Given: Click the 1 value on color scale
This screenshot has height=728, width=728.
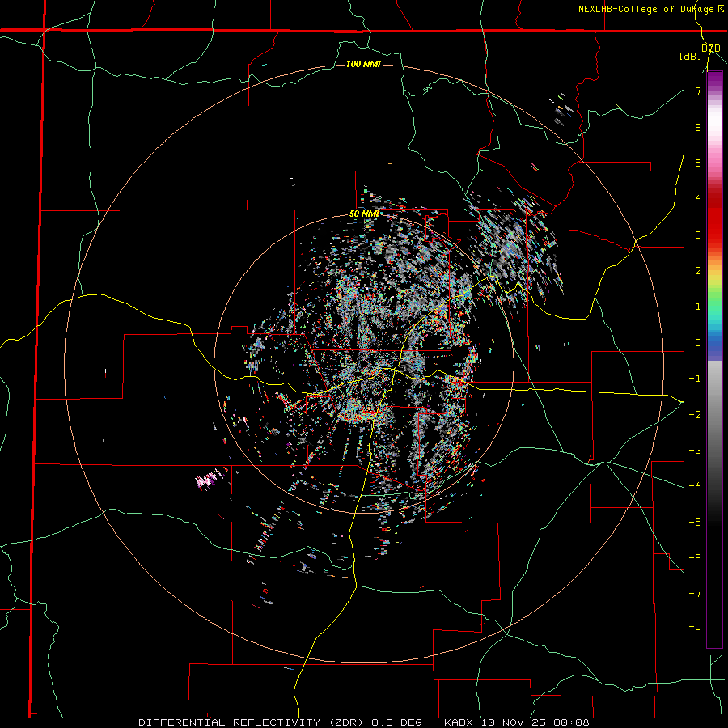Looking at the screenshot, I should click(698, 307).
